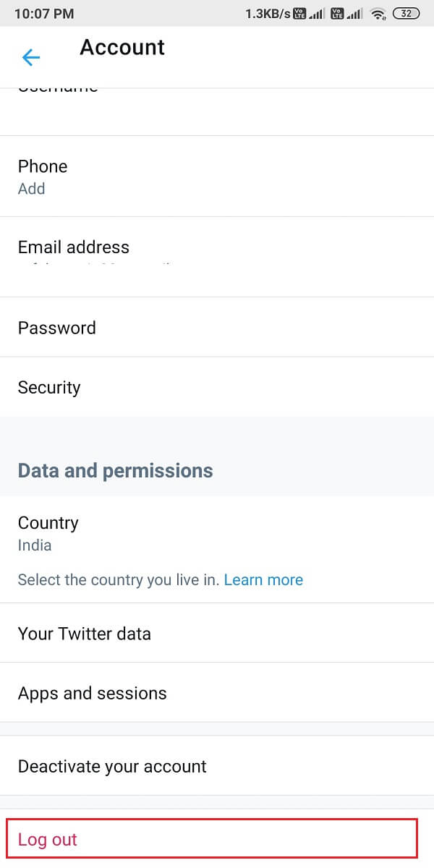Tap the battery indicator icon
The image size is (434, 868).
407,14
